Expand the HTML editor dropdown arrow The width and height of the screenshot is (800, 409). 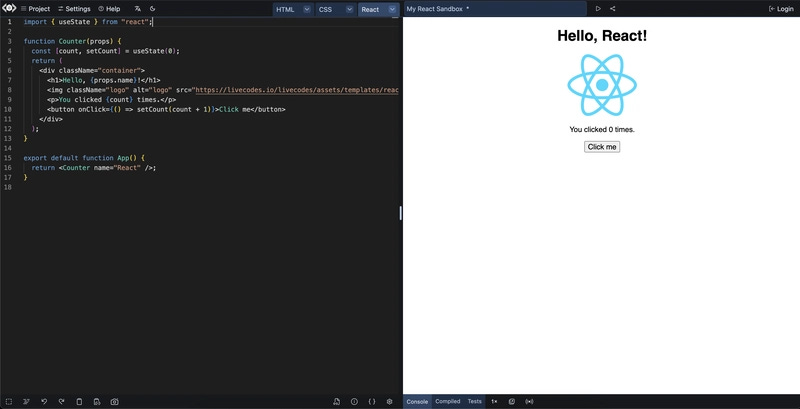[307, 9]
